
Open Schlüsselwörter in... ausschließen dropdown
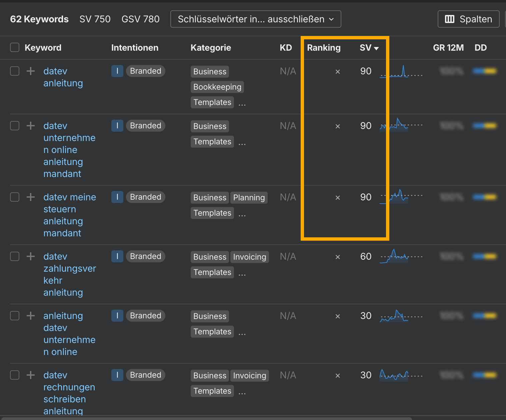(256, 19)
